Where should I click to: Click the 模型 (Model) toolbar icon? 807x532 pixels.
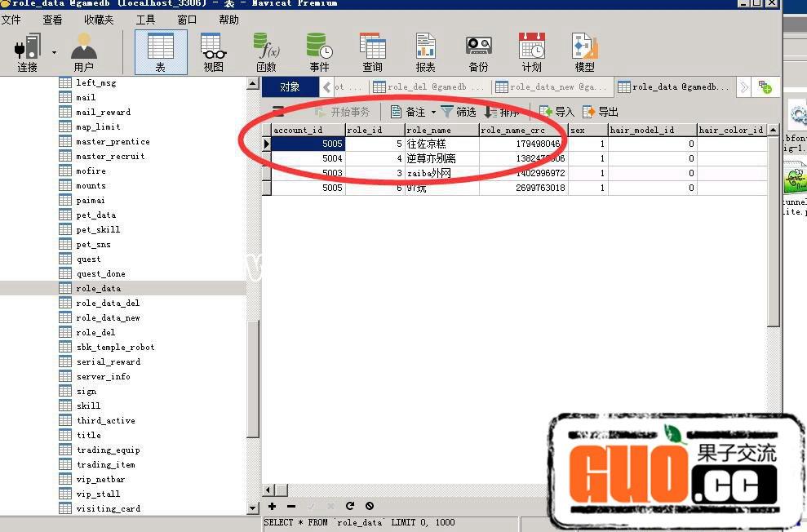(584, 52)
